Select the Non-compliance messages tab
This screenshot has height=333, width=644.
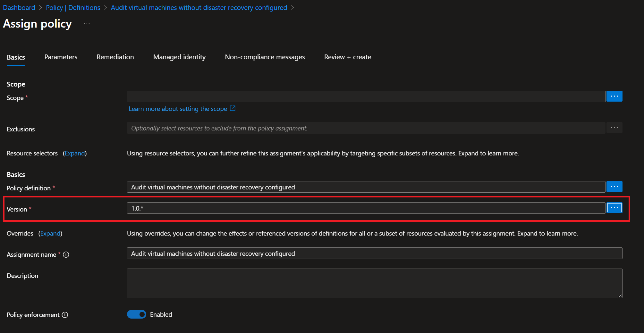coord(265,57)
